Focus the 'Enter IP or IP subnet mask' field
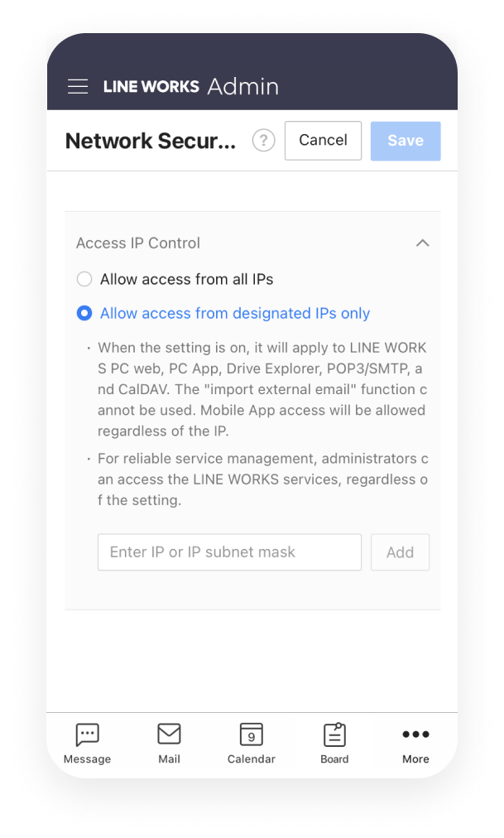This screenshot has width=504, height=838. coord(229,552)
